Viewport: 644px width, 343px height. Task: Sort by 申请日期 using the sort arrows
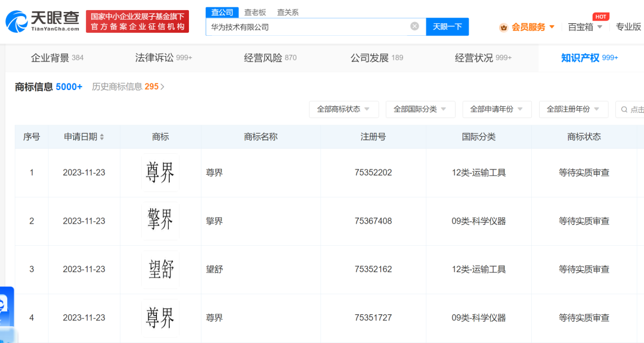pyautogui.click(x=102, y=137)
